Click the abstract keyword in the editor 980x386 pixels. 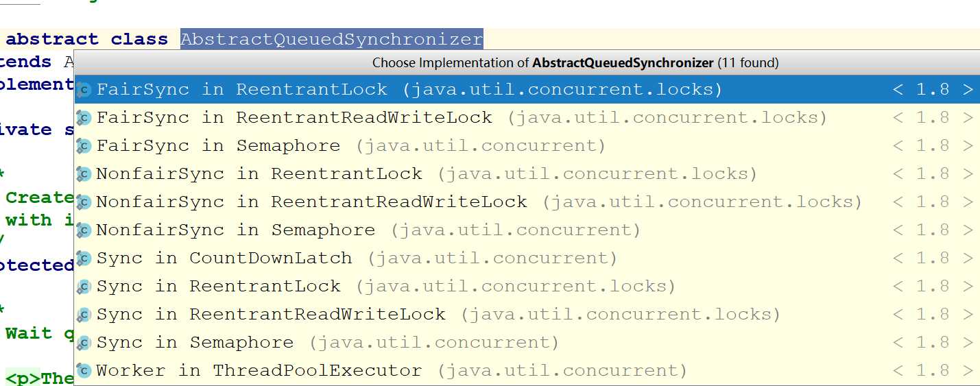[x=52, y=39]
